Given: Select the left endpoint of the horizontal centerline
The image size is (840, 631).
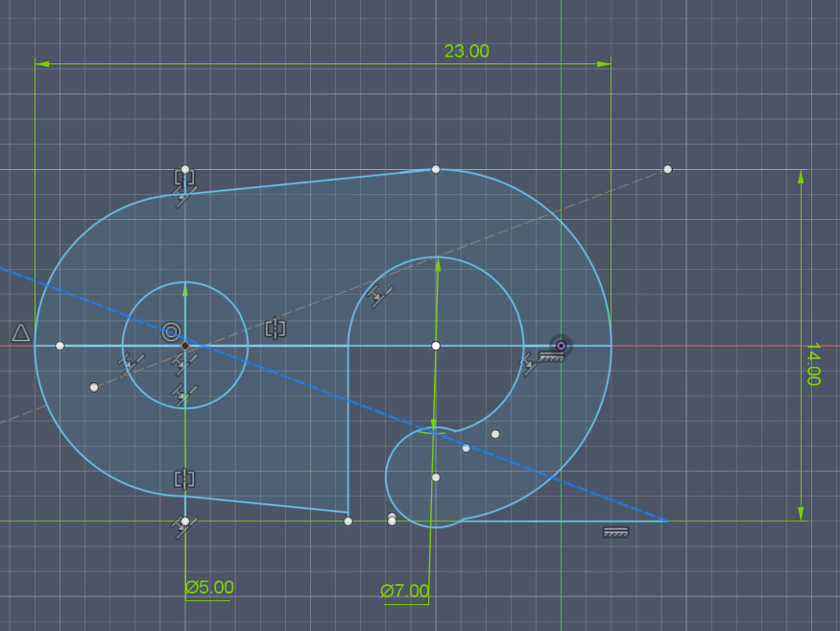Looking at the screenshot, I should [60, 346].
